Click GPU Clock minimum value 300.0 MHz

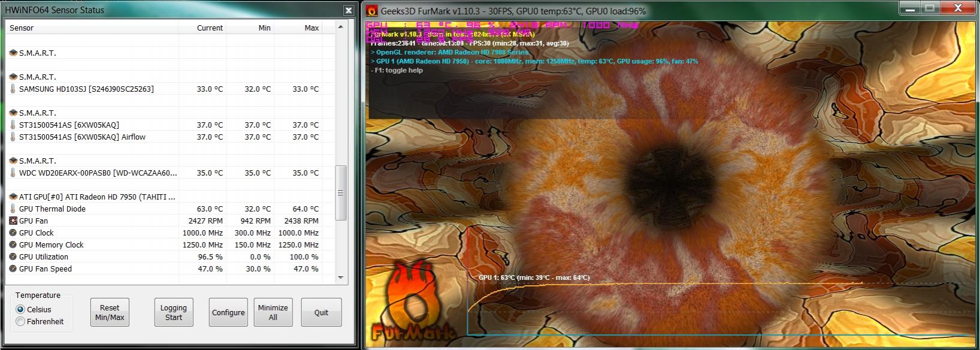pos(252,233)
